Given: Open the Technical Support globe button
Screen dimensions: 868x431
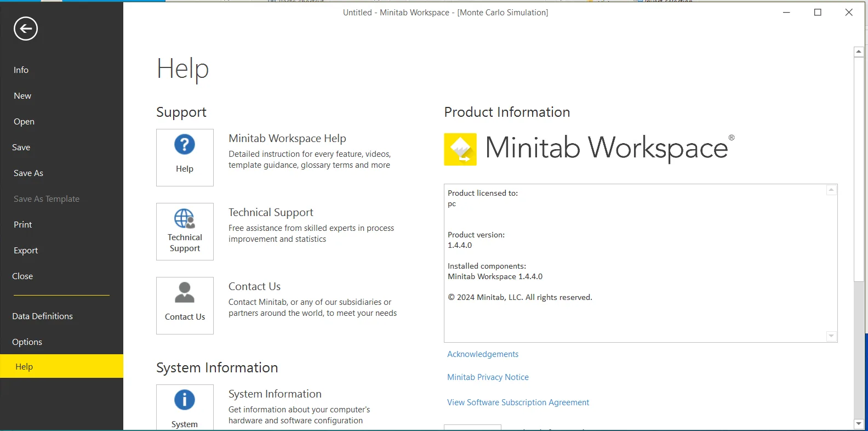Looking at the screenshot, I should [185, 231].
